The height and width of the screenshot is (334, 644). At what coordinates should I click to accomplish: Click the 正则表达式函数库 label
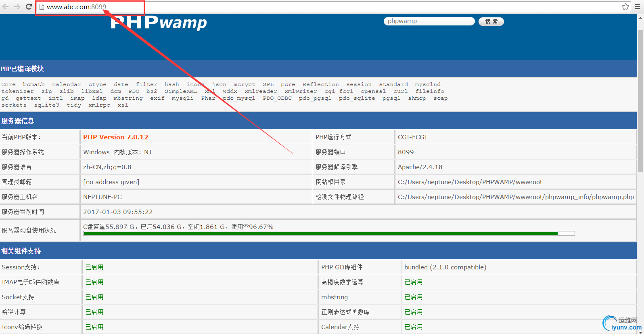pyautogui.click(x=345, y=312)
